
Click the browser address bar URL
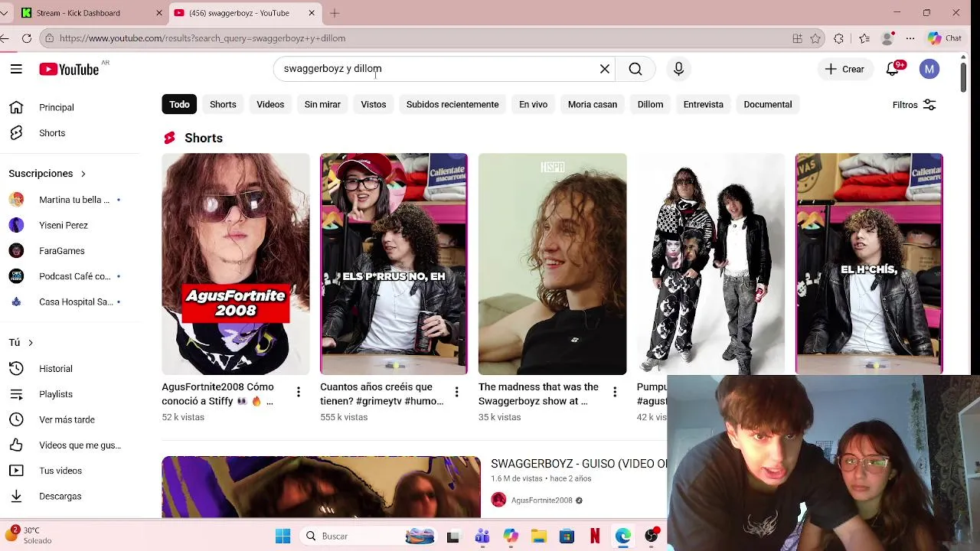(x=202, y=38)
